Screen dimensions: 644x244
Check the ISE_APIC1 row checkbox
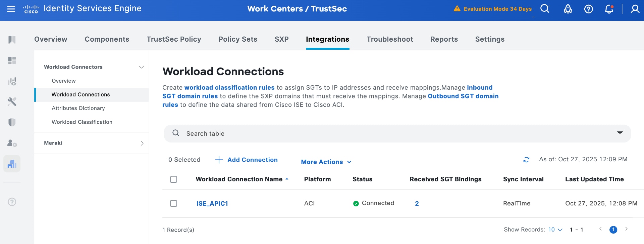[x=173, y=203]
